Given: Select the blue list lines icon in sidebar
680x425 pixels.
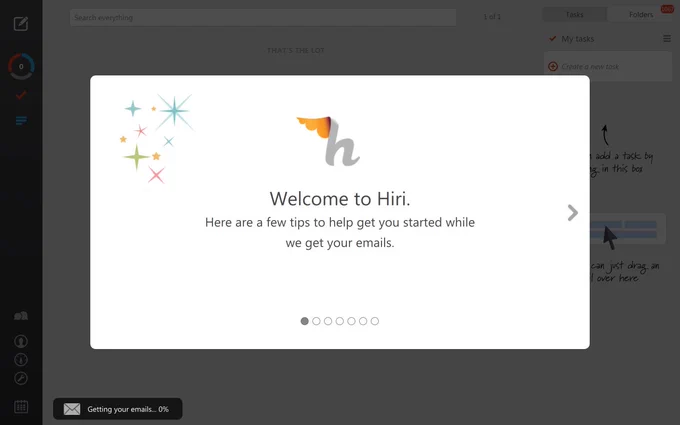Looking at the screenshot, I should point(21,121).
